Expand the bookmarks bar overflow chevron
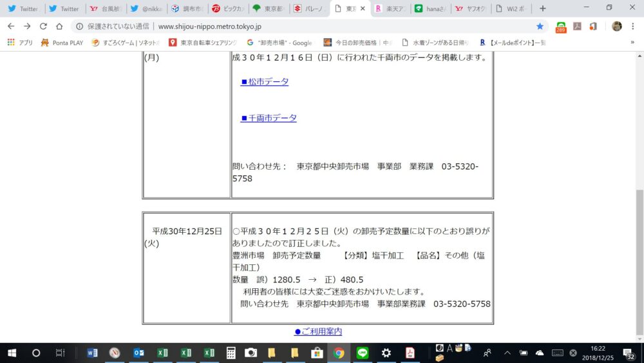Viewport: 644px width, 363px height. pyautogui.click(x=632, y=43)
